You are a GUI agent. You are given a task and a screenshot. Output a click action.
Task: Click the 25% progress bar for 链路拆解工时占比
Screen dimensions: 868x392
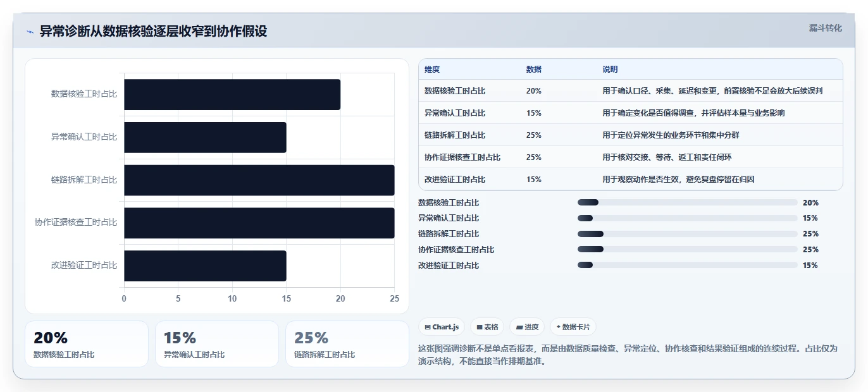coord(687,234)
